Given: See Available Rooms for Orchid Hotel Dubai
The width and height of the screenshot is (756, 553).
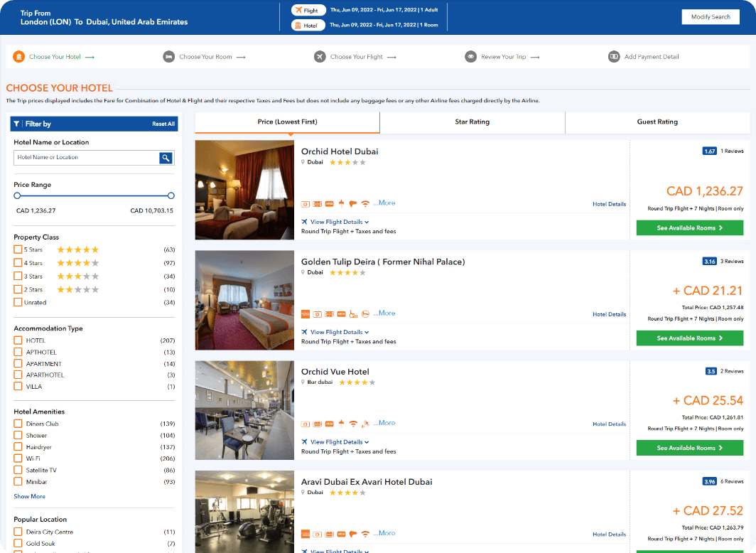Looking at the screenshot, I should pos(689,228).
